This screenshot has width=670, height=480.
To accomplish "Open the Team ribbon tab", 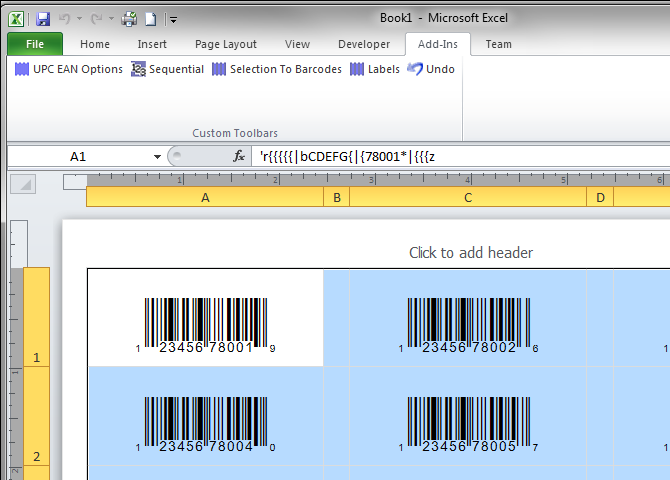I will point(499,44).
